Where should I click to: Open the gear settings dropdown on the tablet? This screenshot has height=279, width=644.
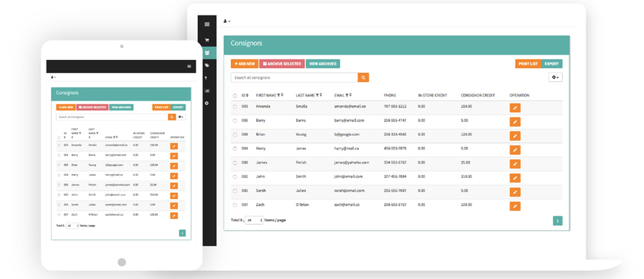[x=182, y=117]
